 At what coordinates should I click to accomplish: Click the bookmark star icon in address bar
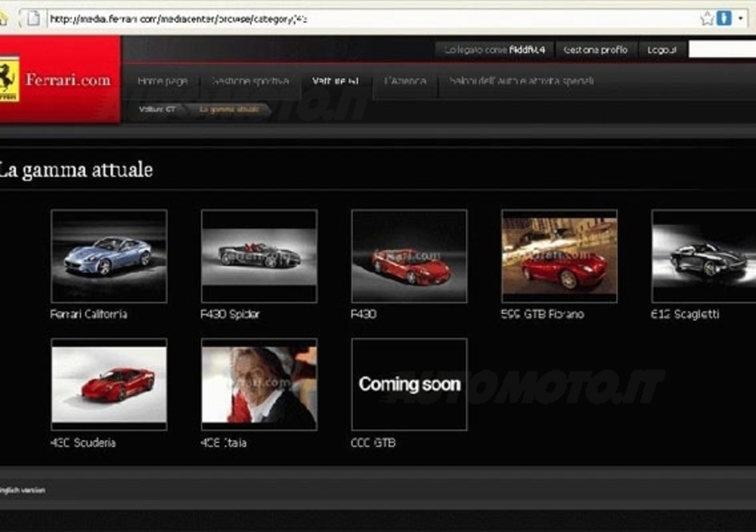707,19
